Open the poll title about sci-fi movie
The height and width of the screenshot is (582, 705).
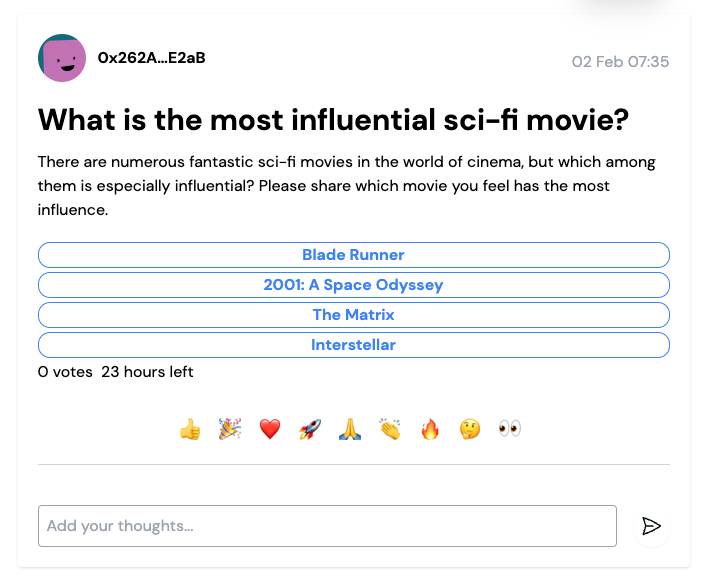(333, 120)
